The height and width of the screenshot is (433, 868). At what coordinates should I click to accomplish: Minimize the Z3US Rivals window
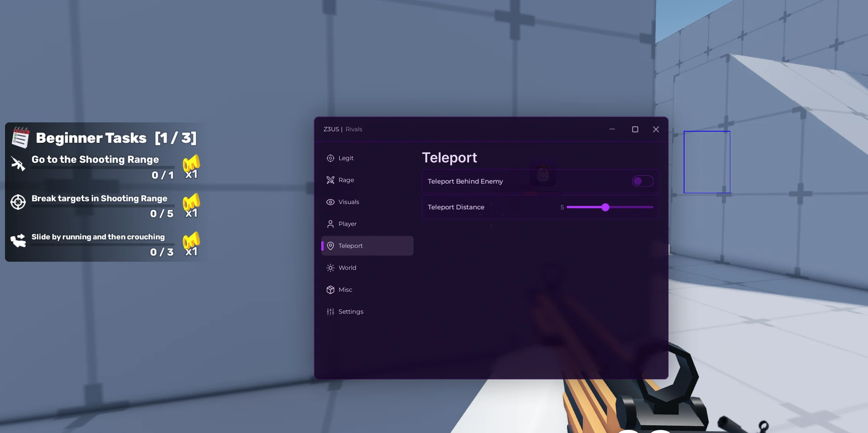coord(612,130)
